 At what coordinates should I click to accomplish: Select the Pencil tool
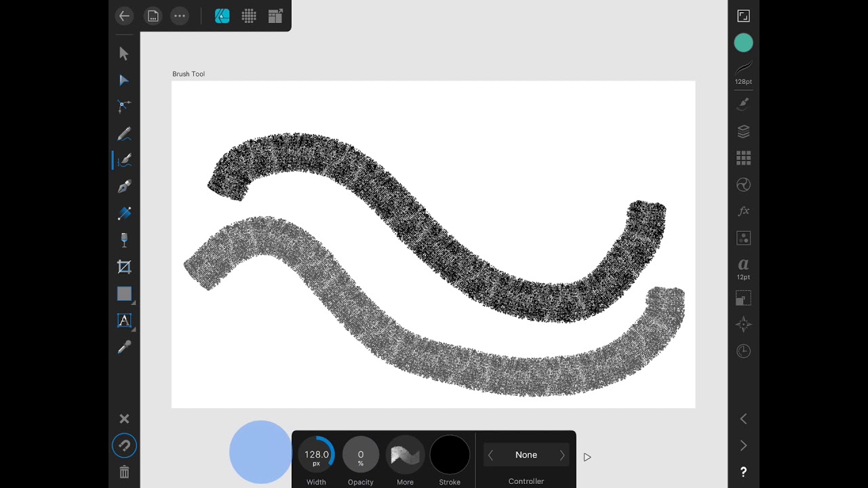(124, 134)
